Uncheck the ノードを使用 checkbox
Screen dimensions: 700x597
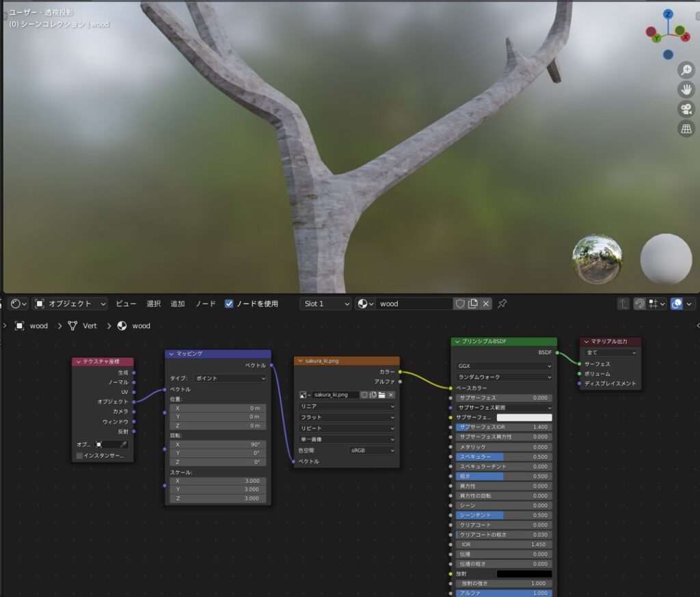229,304
